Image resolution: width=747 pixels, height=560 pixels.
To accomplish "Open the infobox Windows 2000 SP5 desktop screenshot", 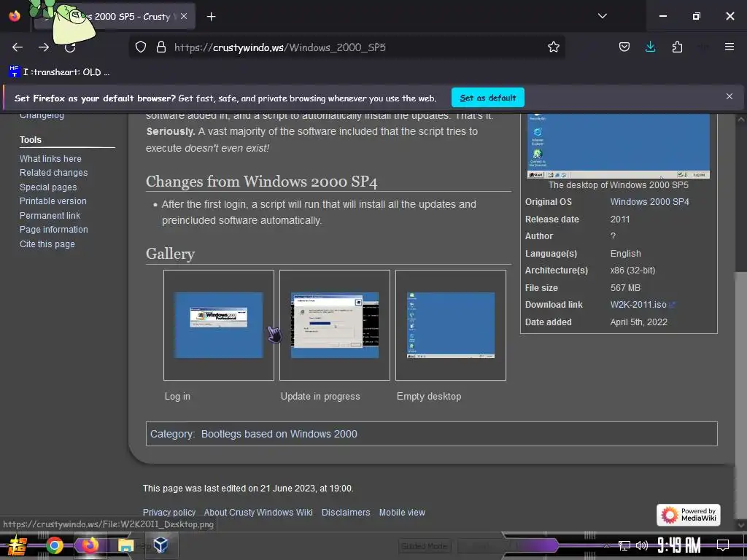I will click(x=619, y=146).
